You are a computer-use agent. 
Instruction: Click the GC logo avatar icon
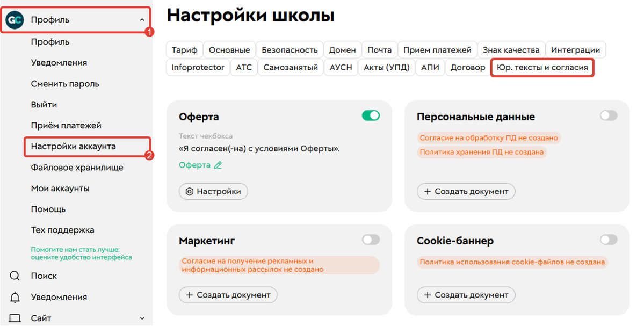click(15, 19)
